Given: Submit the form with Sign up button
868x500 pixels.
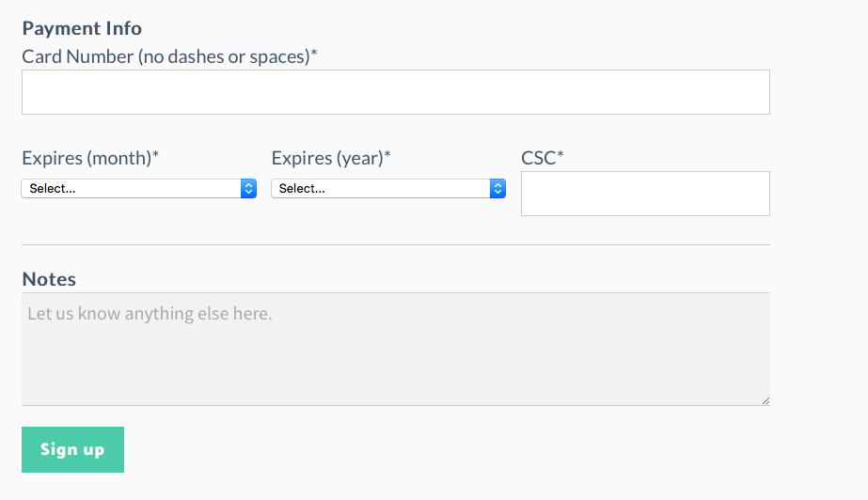Looking at the screenshot, I should 72,449.
